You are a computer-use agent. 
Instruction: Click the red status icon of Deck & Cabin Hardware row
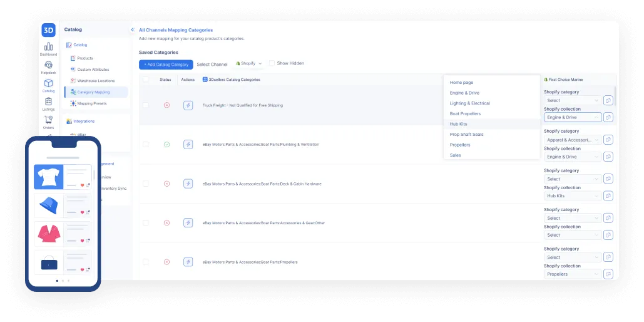[166, 184]
